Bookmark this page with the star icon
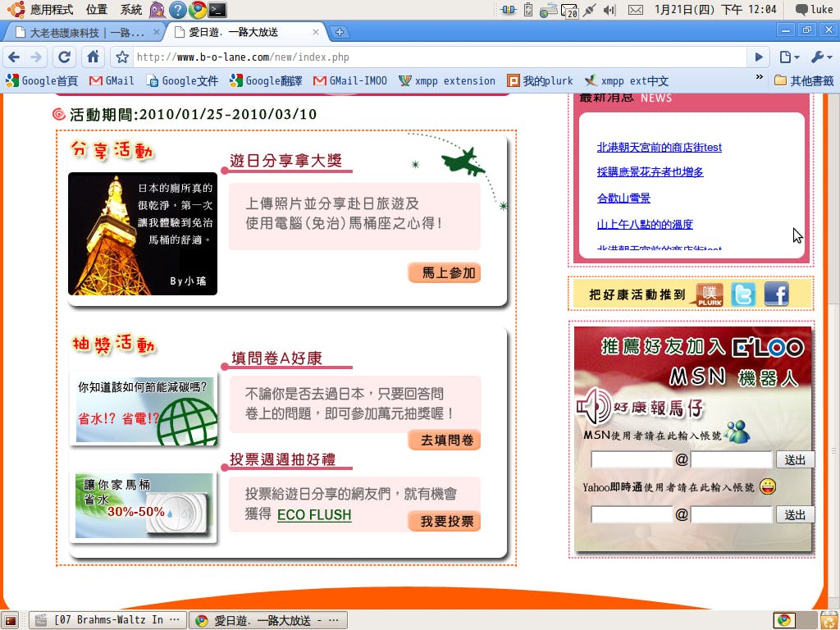The height and width of the screenshot is (630, 840). 122,57
